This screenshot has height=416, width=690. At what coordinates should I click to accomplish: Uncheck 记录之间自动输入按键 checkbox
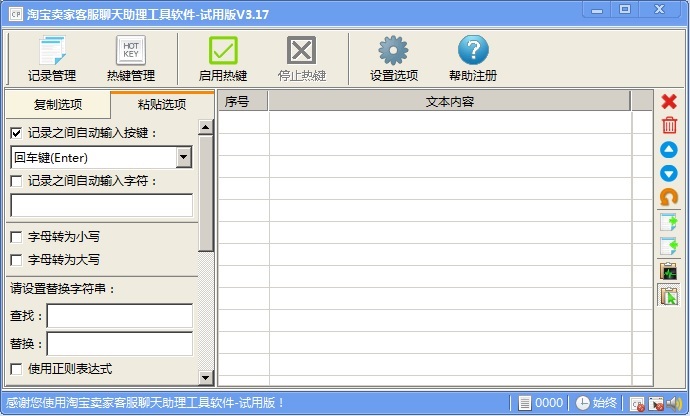[16, 133]
